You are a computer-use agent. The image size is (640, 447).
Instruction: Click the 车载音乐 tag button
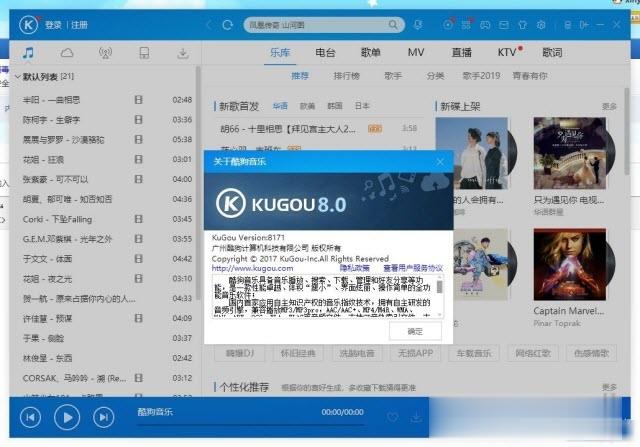(x=473, y=353)
